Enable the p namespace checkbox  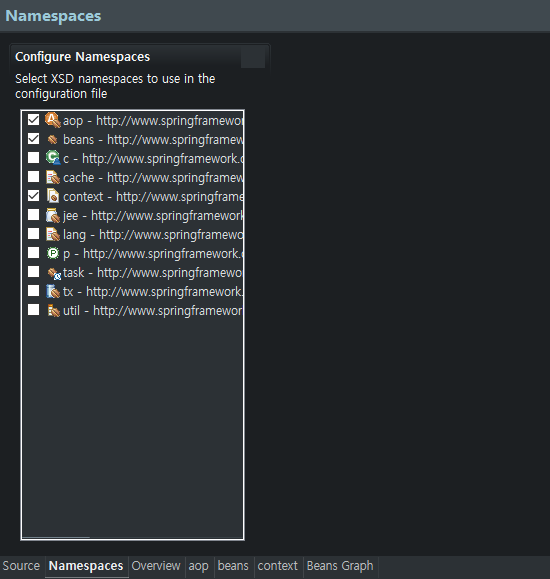[x=33, y=253]
